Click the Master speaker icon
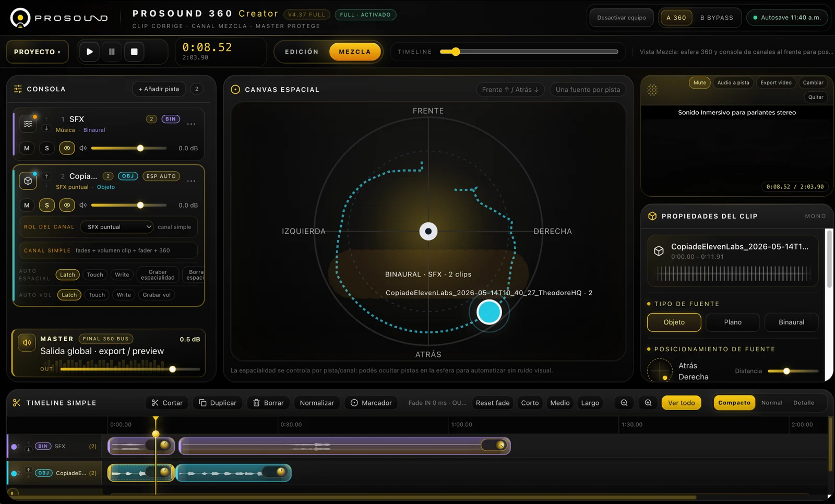The image size is (835, 504). [27, 343]
